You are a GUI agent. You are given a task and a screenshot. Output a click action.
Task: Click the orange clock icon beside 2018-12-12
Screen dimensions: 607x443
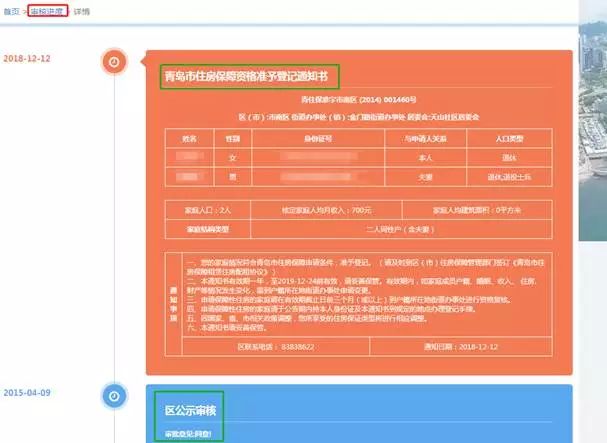click(x=114, y=62)
